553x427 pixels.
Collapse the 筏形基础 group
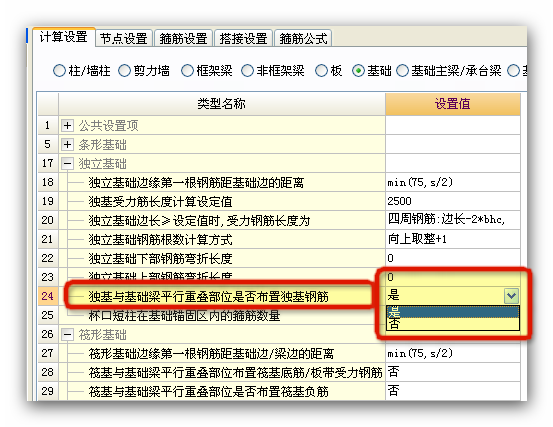pos(67,334)
